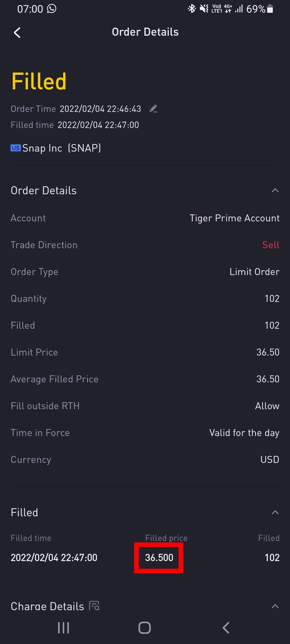Collapse the Order Details section
Screen dimensions: 290x644
(x=275, y=191)
